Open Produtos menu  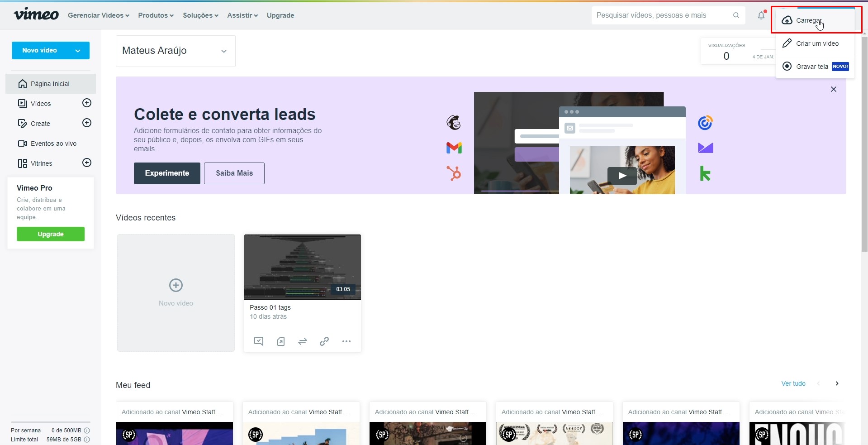click(x=156, y=15)
